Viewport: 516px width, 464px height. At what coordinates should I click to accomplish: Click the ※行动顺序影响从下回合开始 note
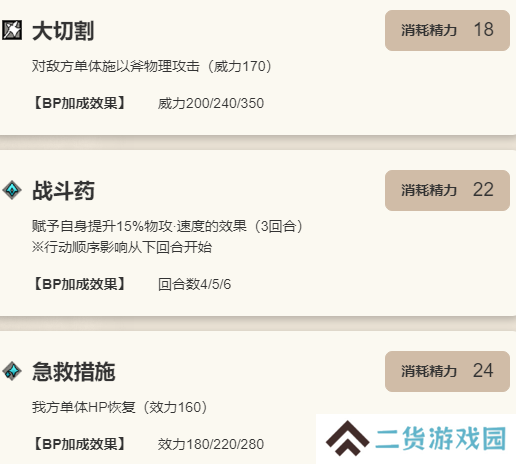click(122, 247)
